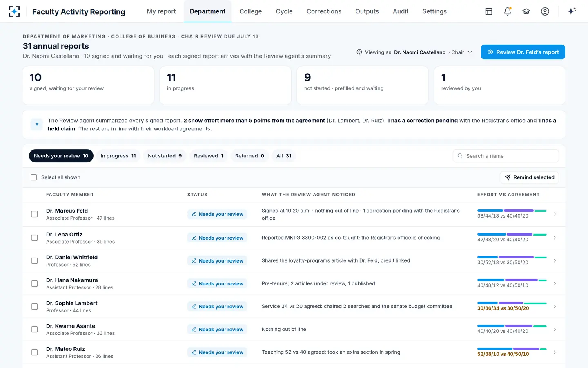Open the Audit tab
This screenshot has width=588, height=368.
(401, 11)
